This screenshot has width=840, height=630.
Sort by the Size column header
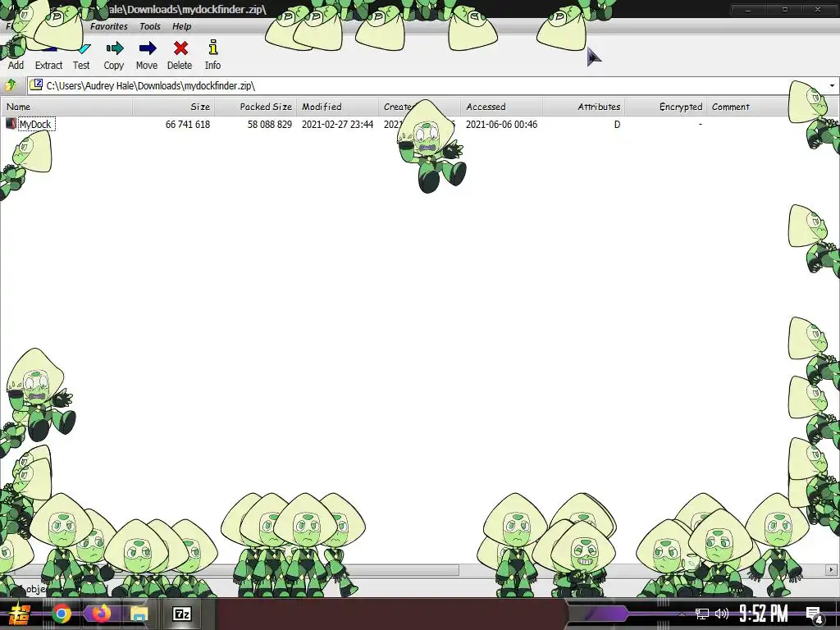(x=174, y=107)
